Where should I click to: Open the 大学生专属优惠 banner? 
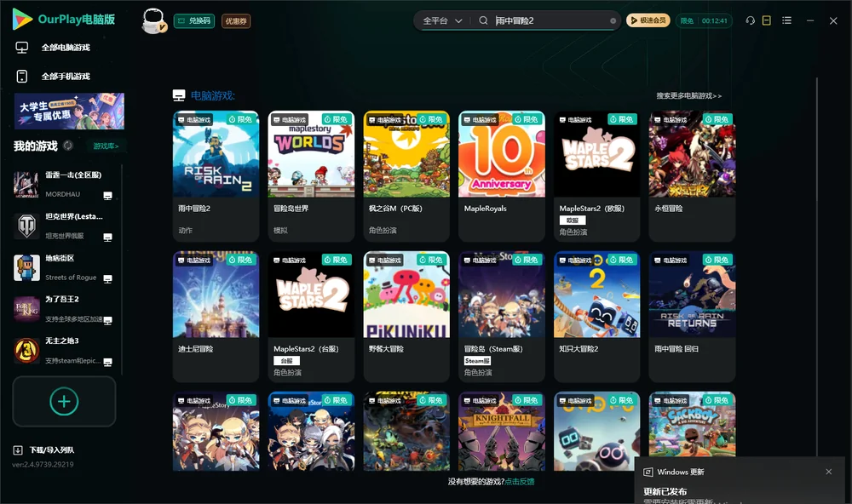[x=70, y=112]
